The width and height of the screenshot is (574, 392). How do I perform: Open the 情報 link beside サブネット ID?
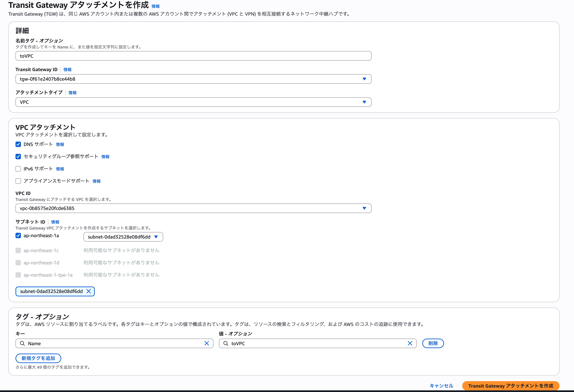click(55, 222)
